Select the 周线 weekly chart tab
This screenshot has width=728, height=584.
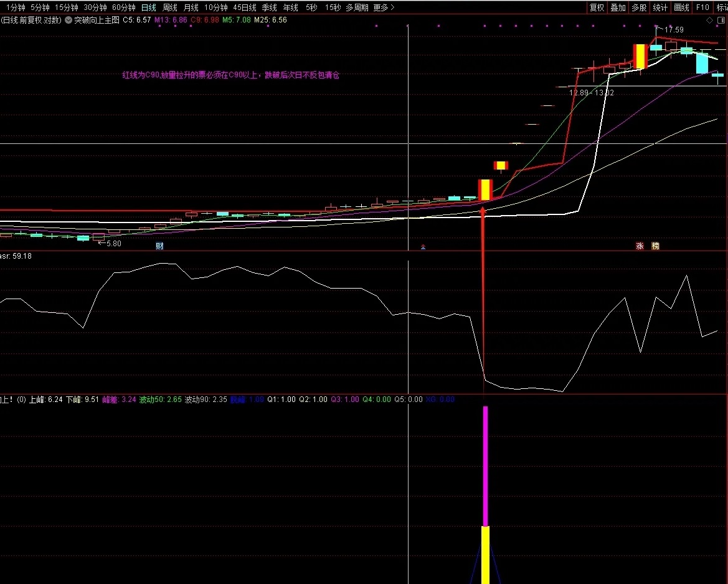pos(170,7)
